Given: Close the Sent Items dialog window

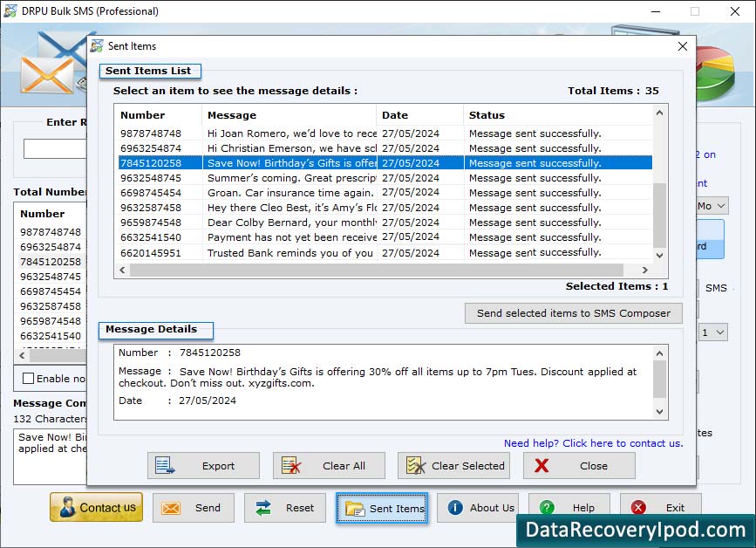Looking at the screenshot, I should pos(682,46).
